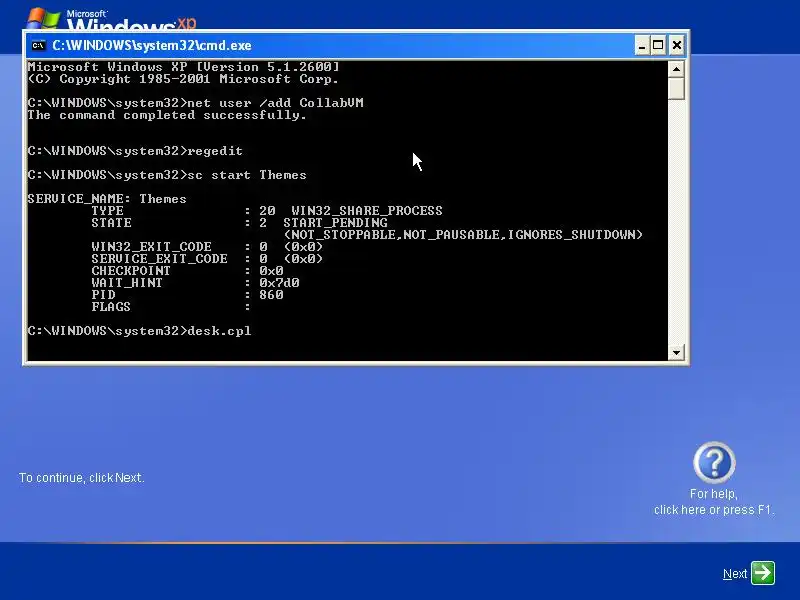Click the NOT_STOPPABLE,NOT_PAUSABLE flags line
Image resolution: width=800 pixels, height=600 pixels.
463,235
